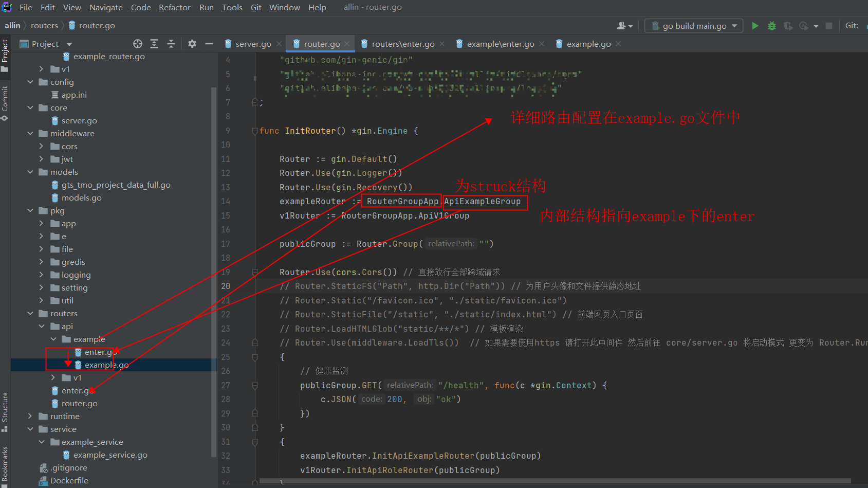Image resolution: width=868 pixels, height=488 pixels.
Task: Collapse all nodes in Project panel
Action: point(171,44)
